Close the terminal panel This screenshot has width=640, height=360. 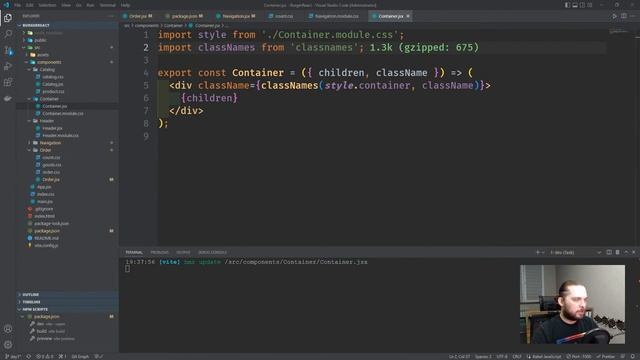[x=633, y=252]
